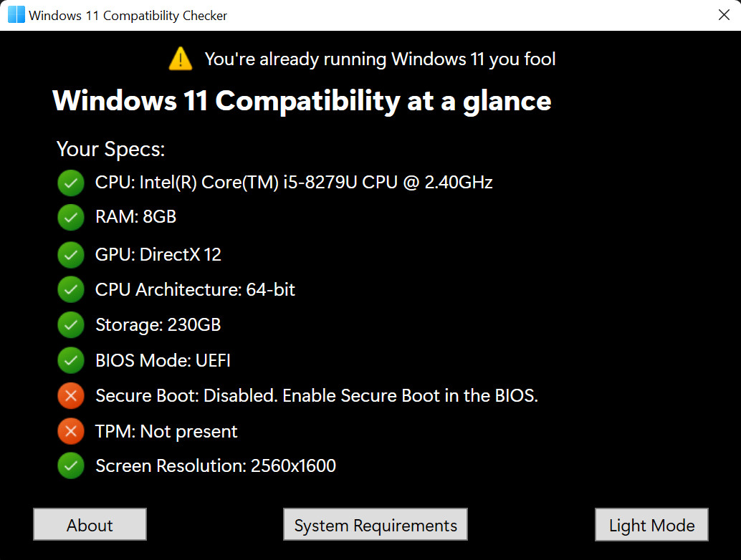Switch to Light Mode
Screen dimensions: 741x560
651,525
